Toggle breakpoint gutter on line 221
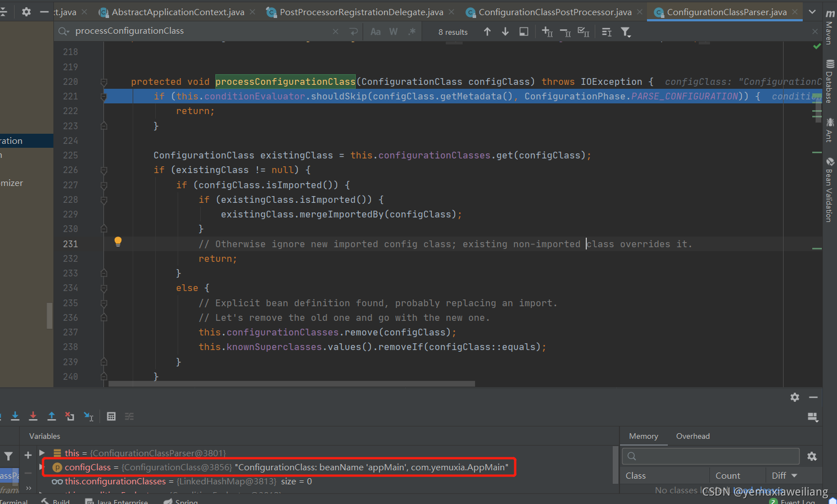The image size is (837, 504). point(90,97)
